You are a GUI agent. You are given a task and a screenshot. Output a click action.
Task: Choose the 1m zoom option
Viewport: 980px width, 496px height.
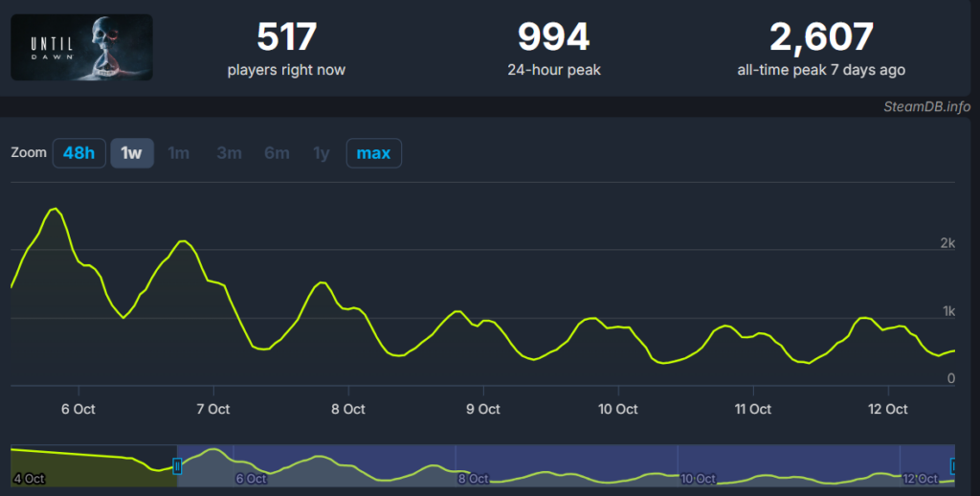pos(179,153)
